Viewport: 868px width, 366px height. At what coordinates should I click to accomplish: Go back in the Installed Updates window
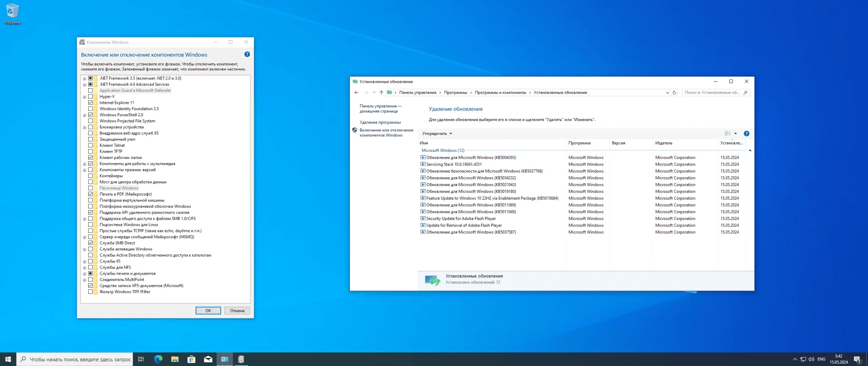356,93
